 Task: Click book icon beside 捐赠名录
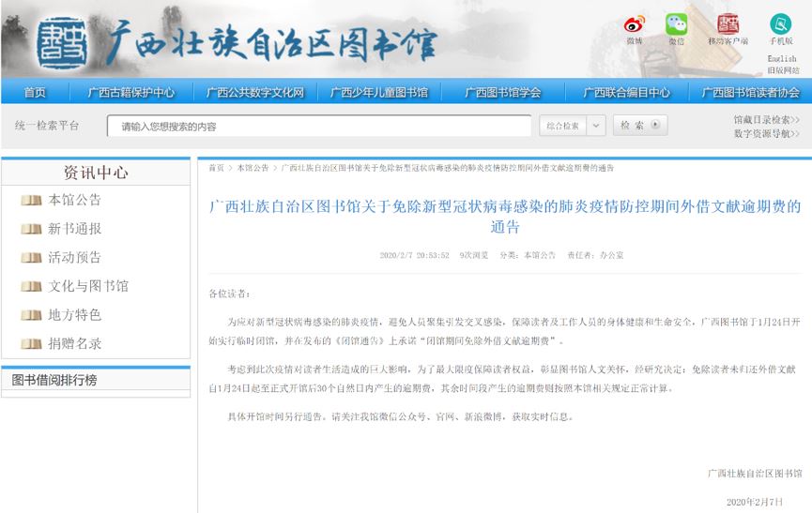click(32, 343)
